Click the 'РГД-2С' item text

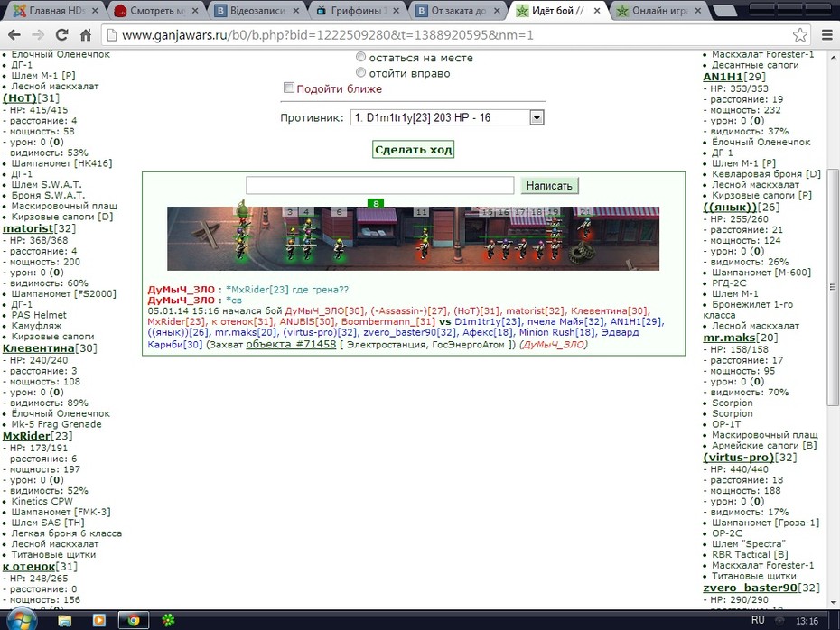click(x=729, y=283)
